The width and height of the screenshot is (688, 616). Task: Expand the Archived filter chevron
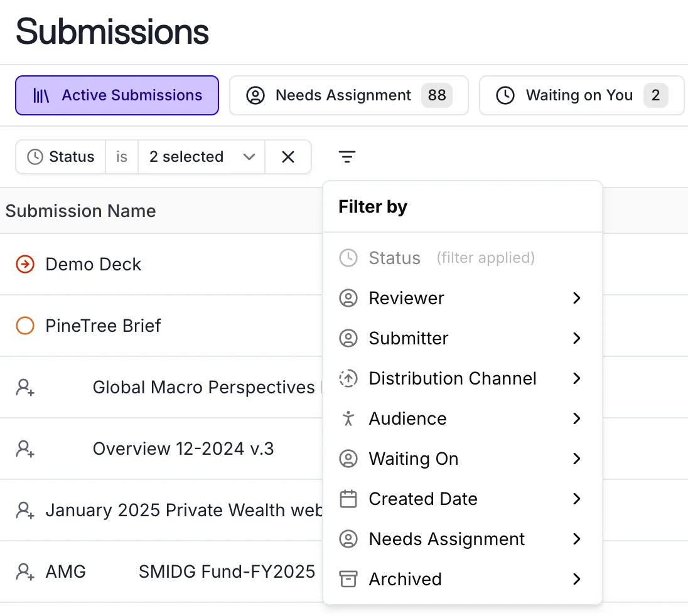point(576,579)
